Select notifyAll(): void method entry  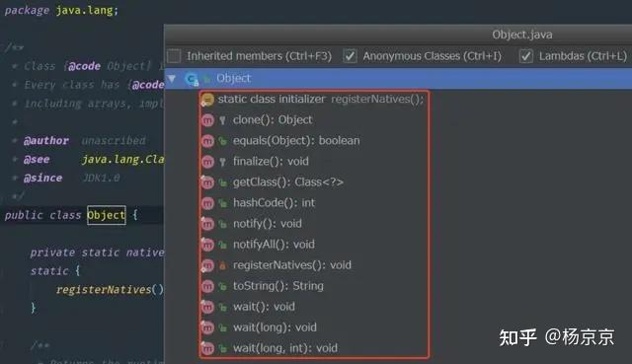(274, 245)
